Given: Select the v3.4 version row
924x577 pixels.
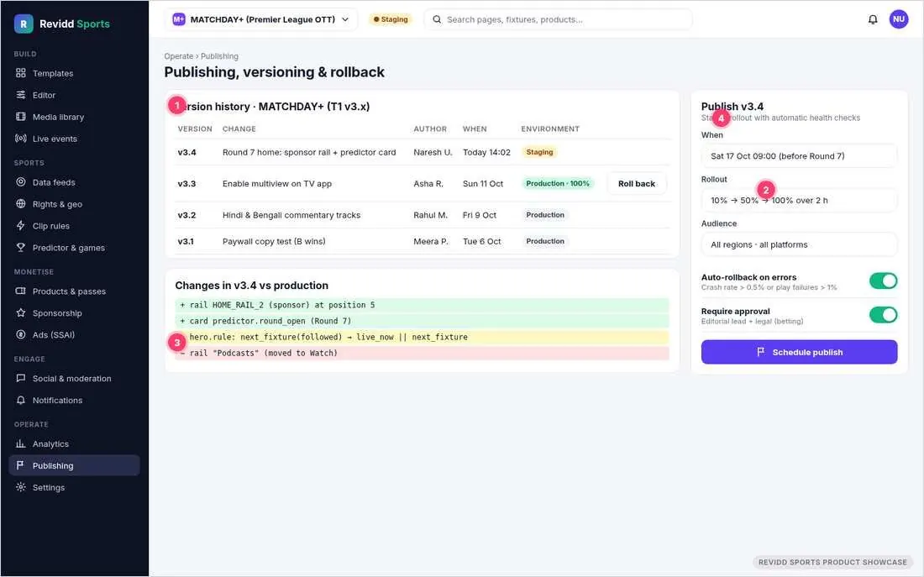Looking at the screenshot, I should 422,152.
